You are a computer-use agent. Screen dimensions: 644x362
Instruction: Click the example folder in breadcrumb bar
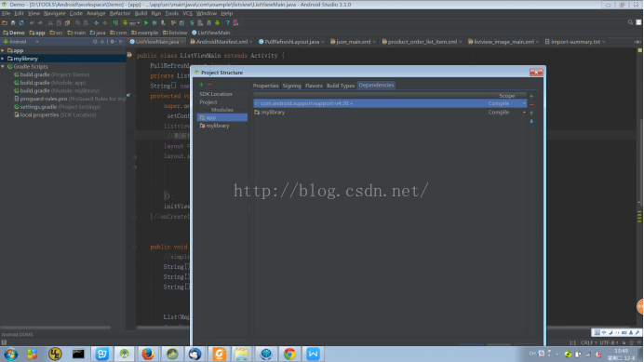click(145, 33)
